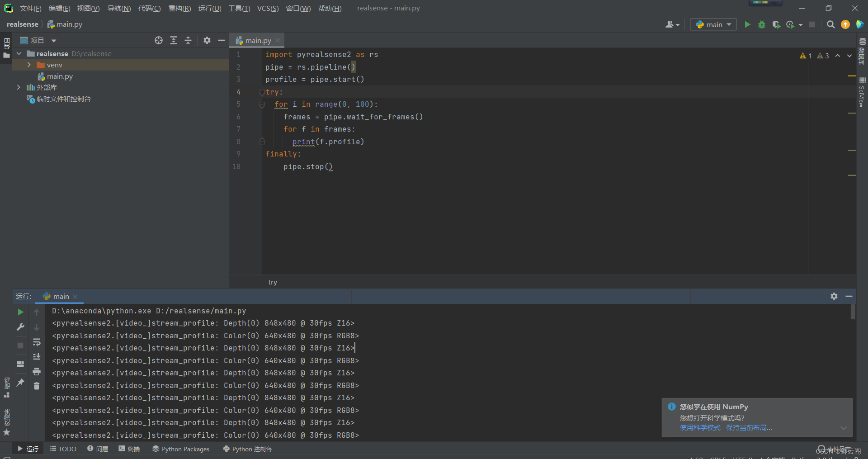
Task: Expand all items in project panel
Action: pyautogui.click(x=174, y=40)
